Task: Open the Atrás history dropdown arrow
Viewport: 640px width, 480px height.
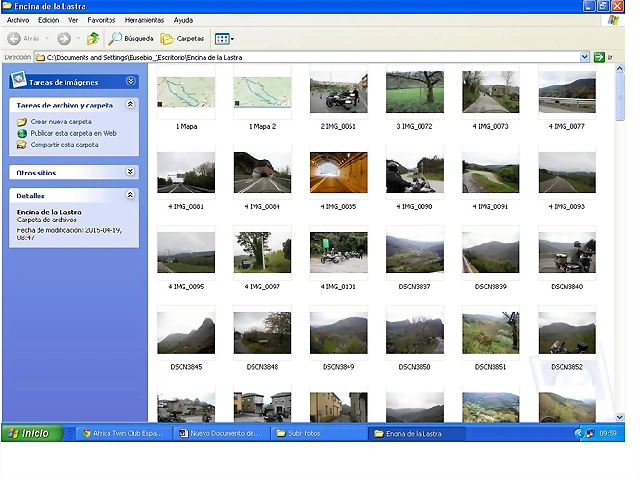Action: (47, 39)
